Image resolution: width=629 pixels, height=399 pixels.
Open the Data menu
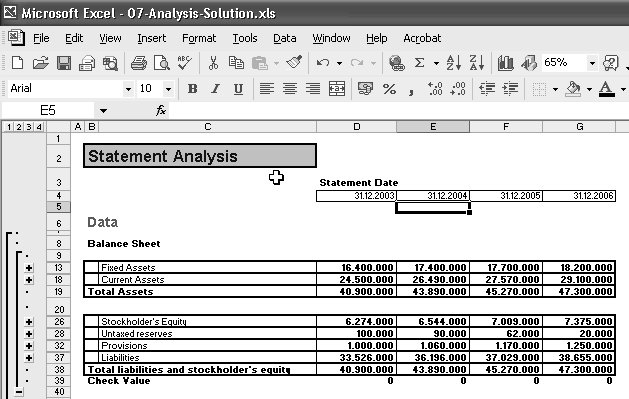284,38
